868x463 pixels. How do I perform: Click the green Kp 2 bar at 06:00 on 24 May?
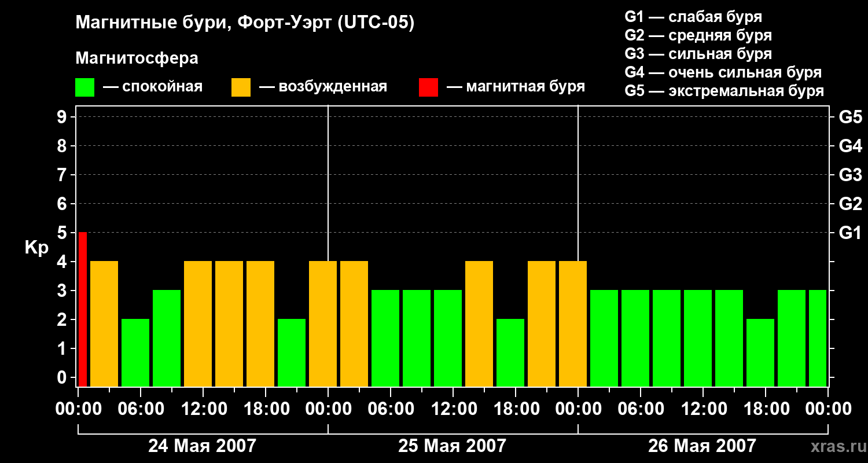click(135, 352)
